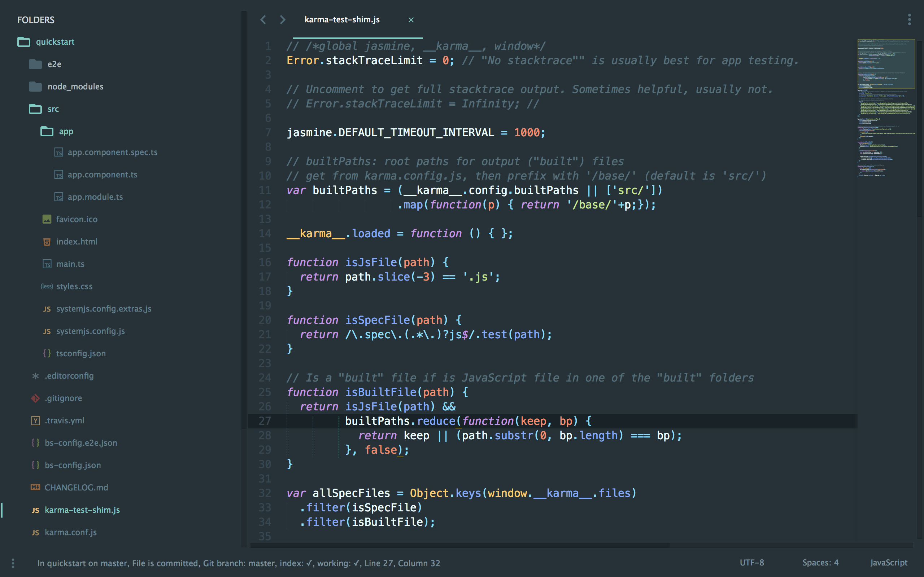Screen dimensions: 924x577
Task: Collapse the app folder
Action: 47,131
